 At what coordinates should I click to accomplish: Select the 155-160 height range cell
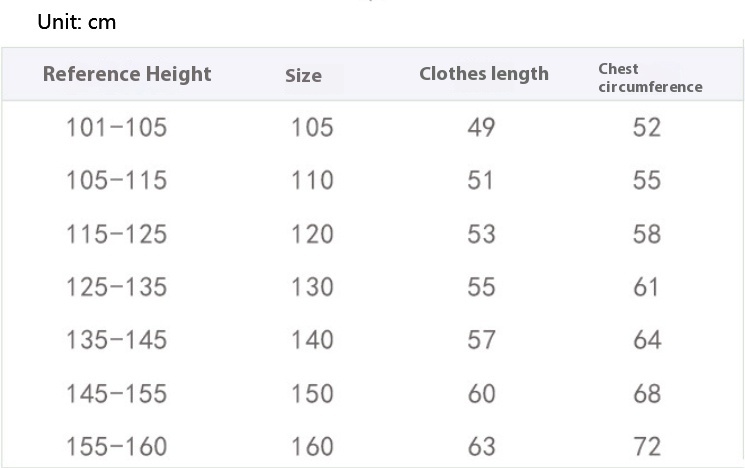coord(116,446)
